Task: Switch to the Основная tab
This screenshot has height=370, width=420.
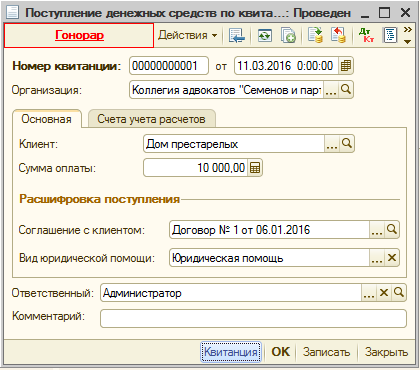Action: point(47,119)
